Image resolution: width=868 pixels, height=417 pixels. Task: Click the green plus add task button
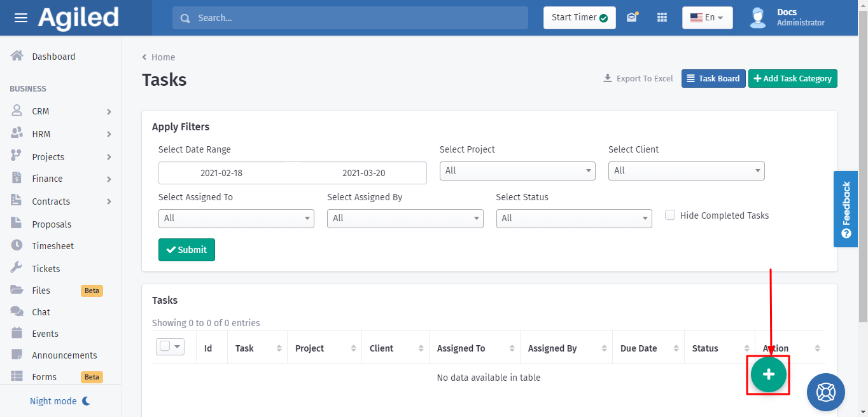point(768,374)
